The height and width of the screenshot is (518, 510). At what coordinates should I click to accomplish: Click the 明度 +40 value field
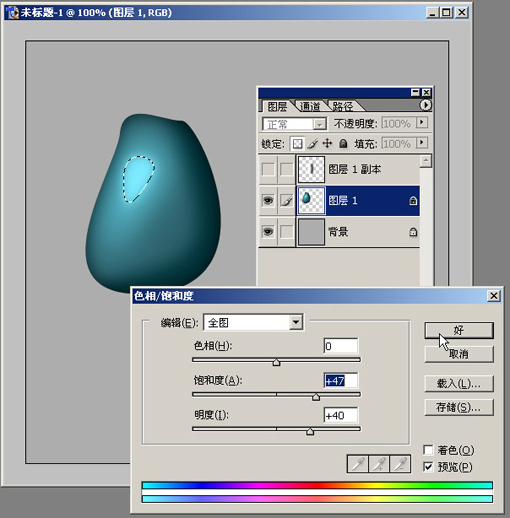click(x=341, y=415)
